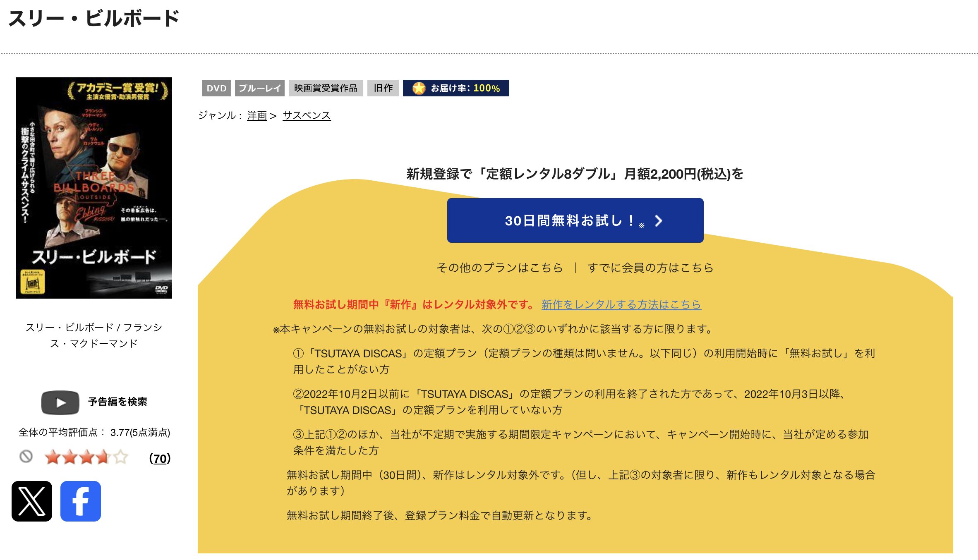978x560 pixels.
Task: Click the 全体の平均評価点： 3.77 text
Action: point(94,433)
